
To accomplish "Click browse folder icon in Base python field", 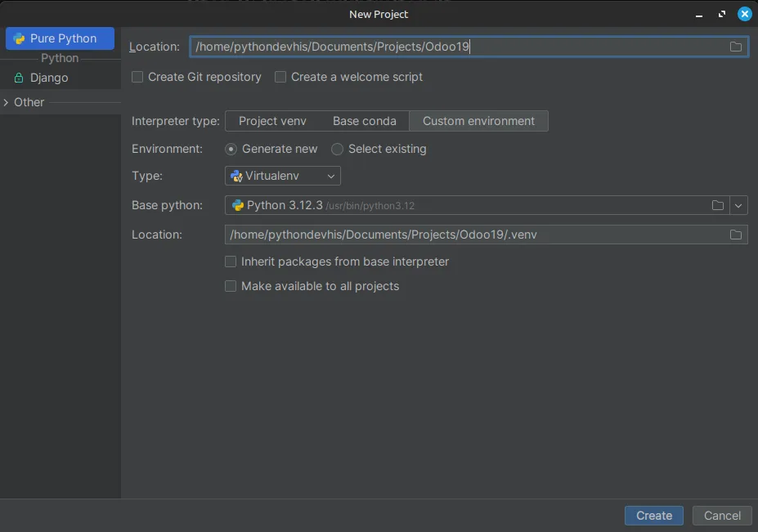I will [718, 205].
